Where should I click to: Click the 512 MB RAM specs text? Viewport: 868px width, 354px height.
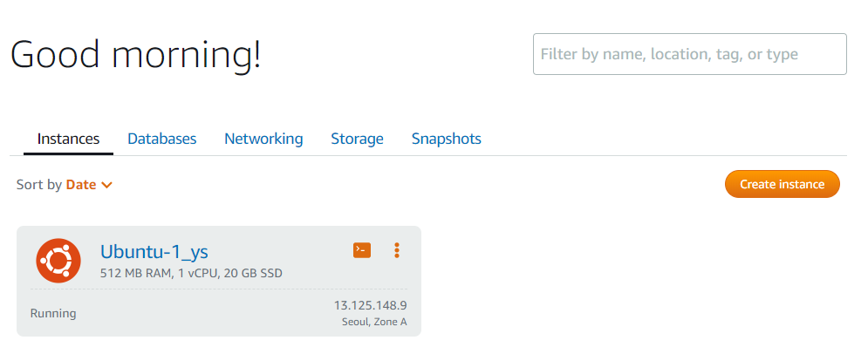click(x=191, y=274)
